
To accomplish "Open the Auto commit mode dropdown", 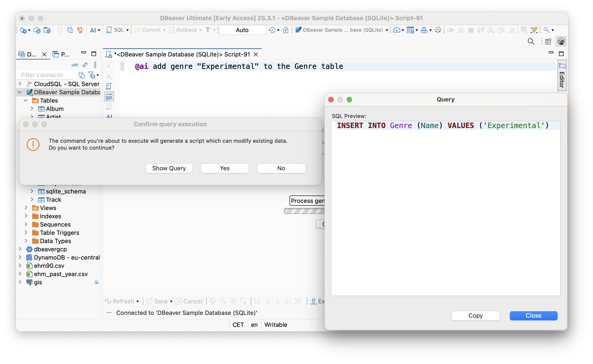I will coord(242,30).
